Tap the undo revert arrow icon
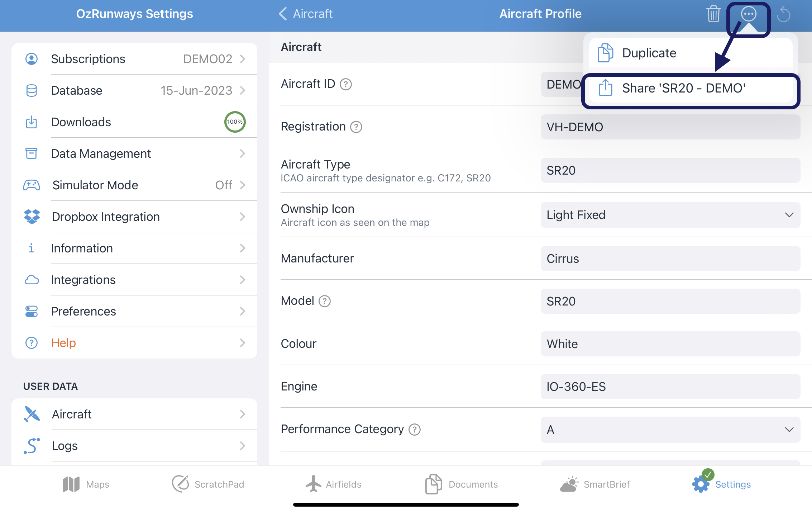 783,14
